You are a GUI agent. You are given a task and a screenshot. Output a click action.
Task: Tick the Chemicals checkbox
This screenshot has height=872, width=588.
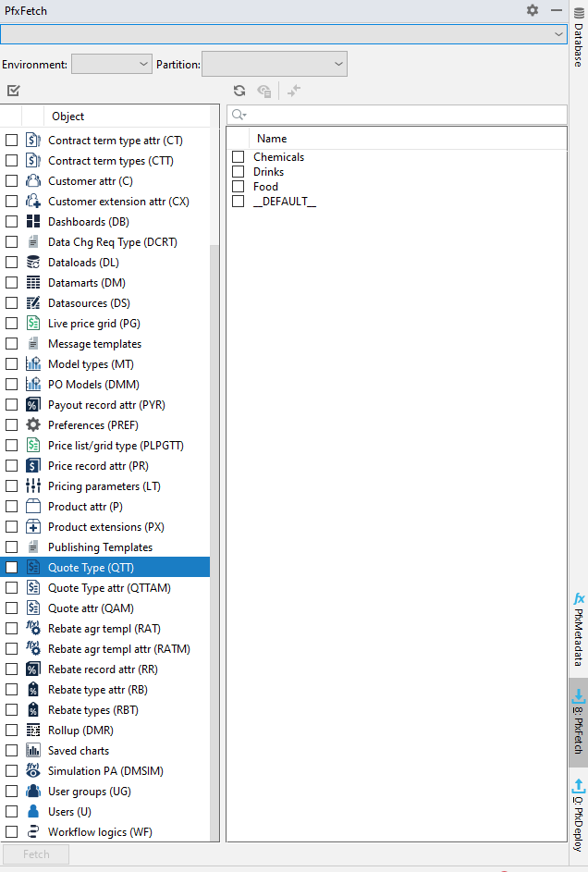(x=239, y=157)
